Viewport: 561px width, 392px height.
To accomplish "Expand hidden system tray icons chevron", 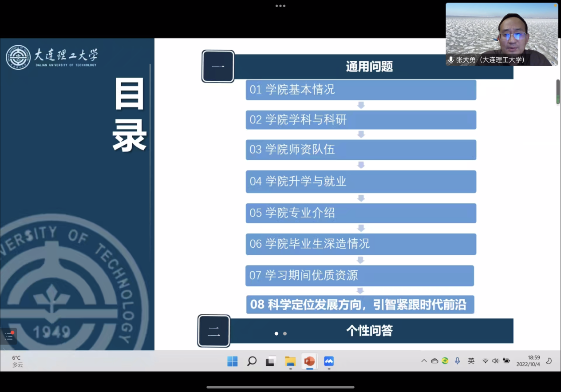I will tap(424, 361).
